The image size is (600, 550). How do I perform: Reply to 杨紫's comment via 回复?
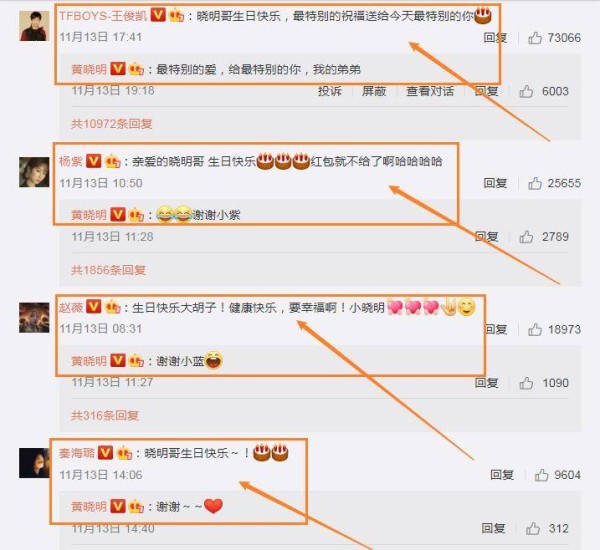[x=495, y=183]
